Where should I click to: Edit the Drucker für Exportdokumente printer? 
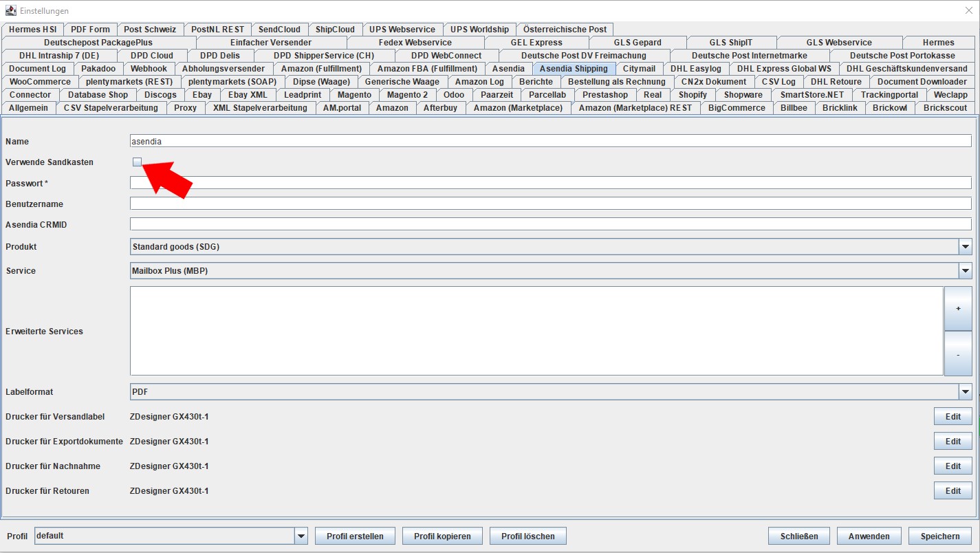(952, 442)
